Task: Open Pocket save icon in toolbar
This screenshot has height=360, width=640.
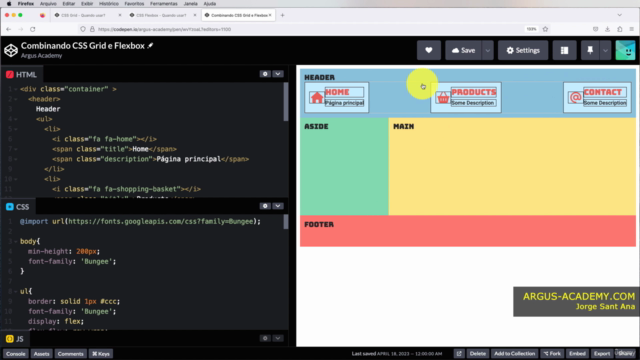Action: [x=596, y=29]
